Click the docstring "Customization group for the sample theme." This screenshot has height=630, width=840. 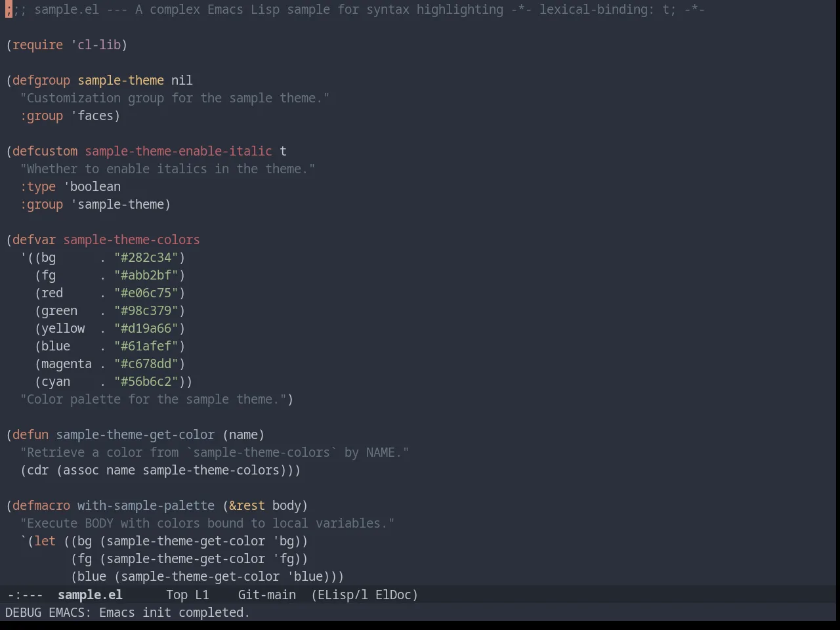(175, 98)
